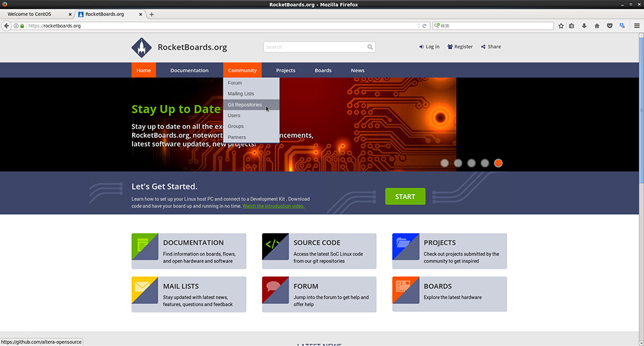This screenshot has height=346, width=644.
Task: Click the Share link
Action: pos(491,46)
